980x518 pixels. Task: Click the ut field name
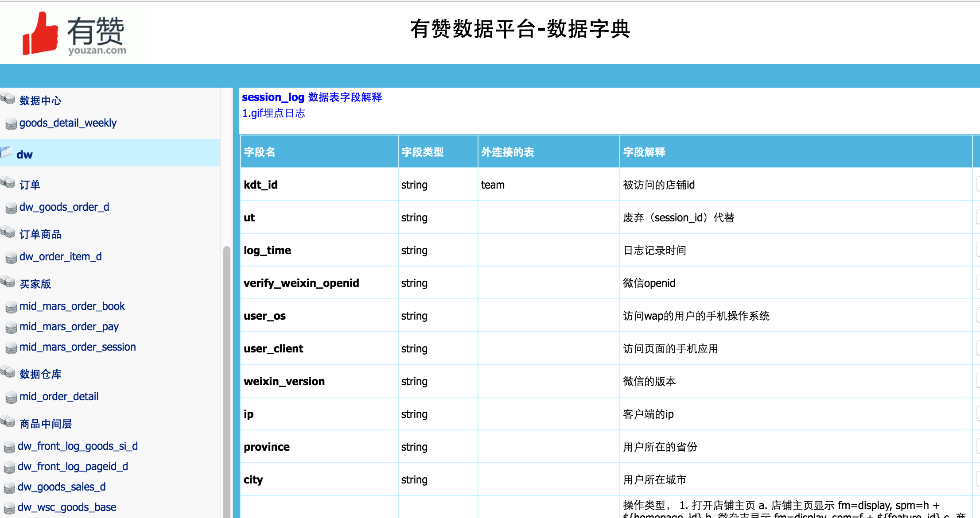tap(249, 217)
